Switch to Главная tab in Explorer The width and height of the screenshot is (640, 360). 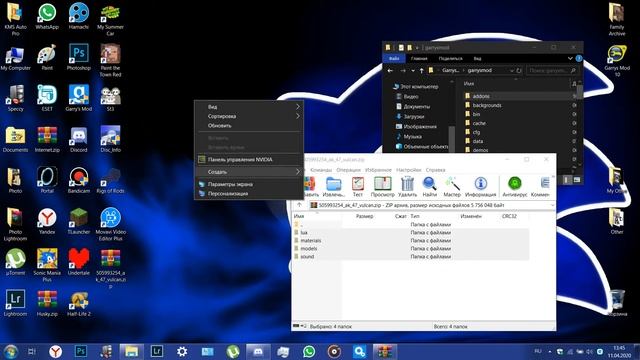(x=419, y=59)
